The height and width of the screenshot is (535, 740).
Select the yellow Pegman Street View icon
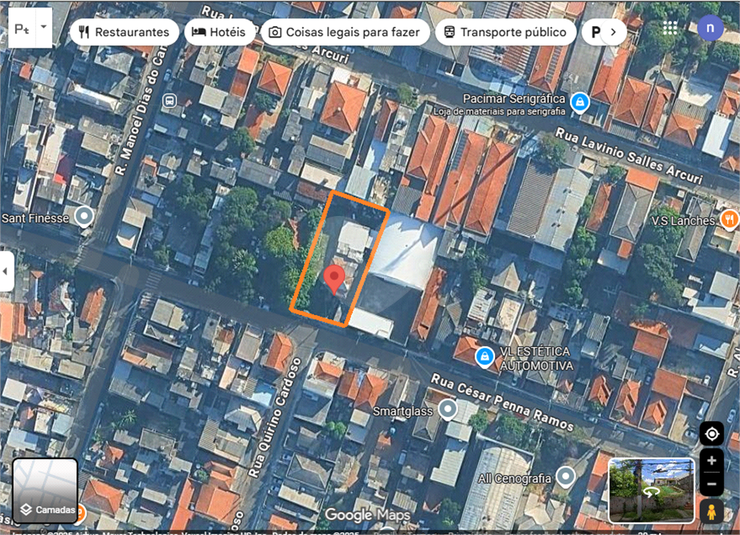click(711, 511)
